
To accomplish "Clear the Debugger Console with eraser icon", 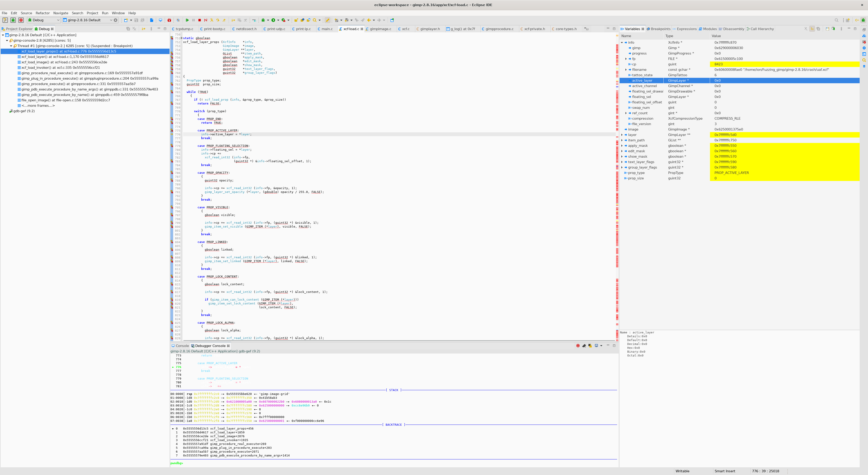I will coord(584,346).
